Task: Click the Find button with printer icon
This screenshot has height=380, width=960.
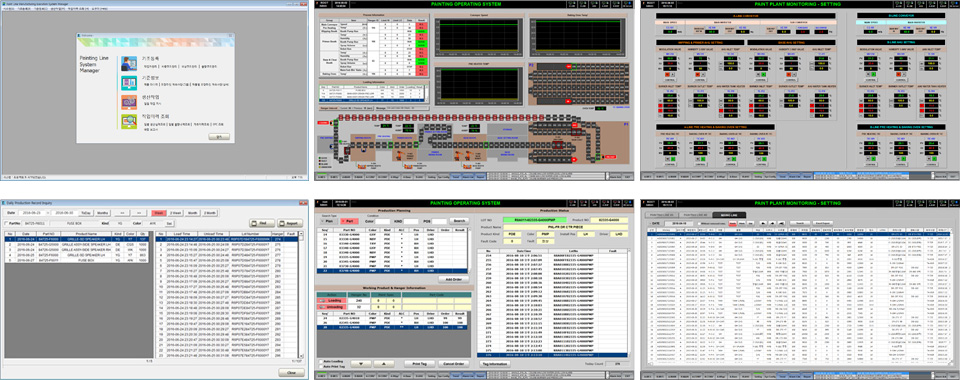Action: click(x=262, y=223)
